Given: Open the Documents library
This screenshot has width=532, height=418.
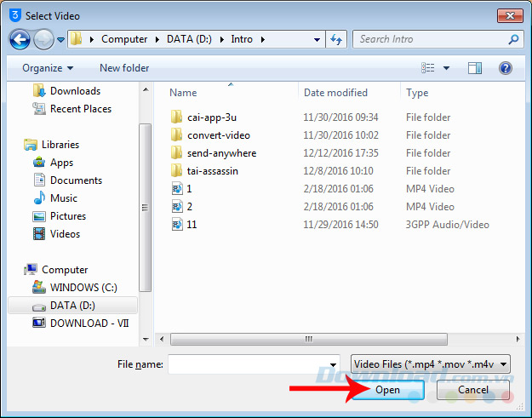Looking at the screenshot, I should (76, 180).
